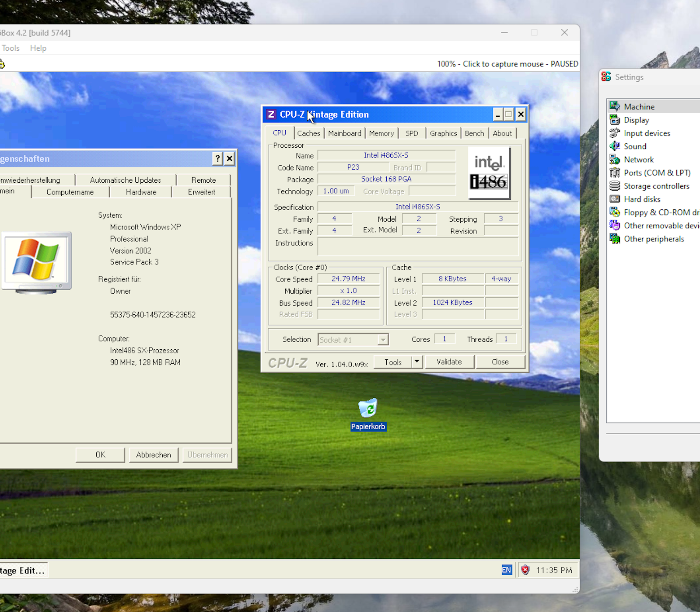The width and height of the screenshot is (700, 612).
Task: Open the Display settings category
Action: click(x=636, y=120)
